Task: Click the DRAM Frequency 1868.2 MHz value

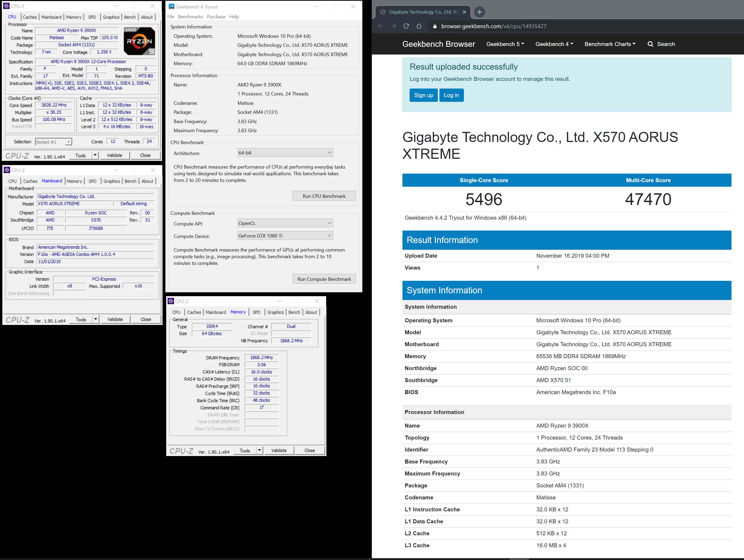Action: [x=261, y=358]
